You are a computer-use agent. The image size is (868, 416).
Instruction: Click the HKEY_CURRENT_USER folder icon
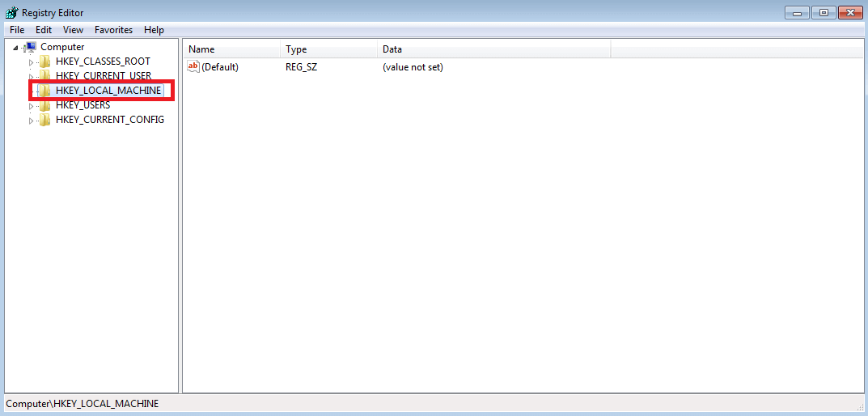coord(44,76)
